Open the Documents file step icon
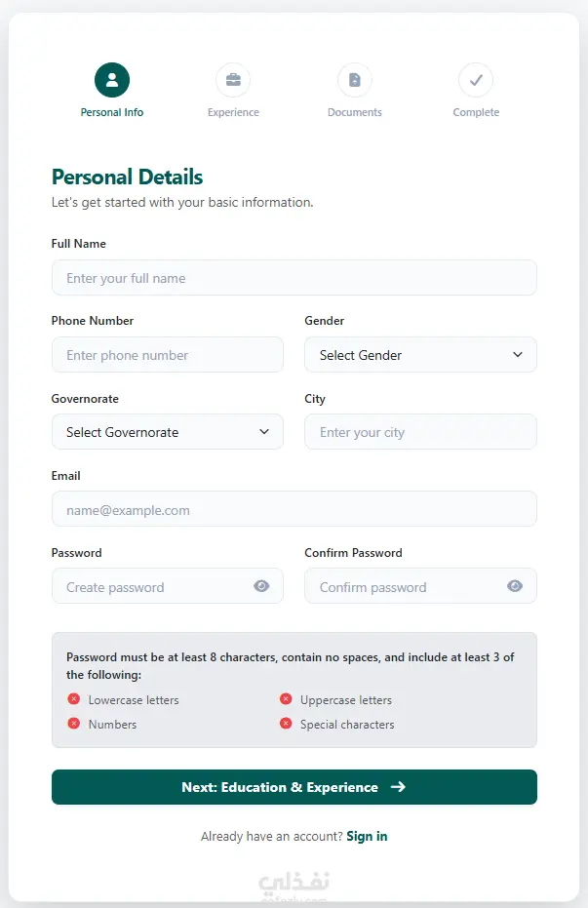588x908 pixels. 355,80
